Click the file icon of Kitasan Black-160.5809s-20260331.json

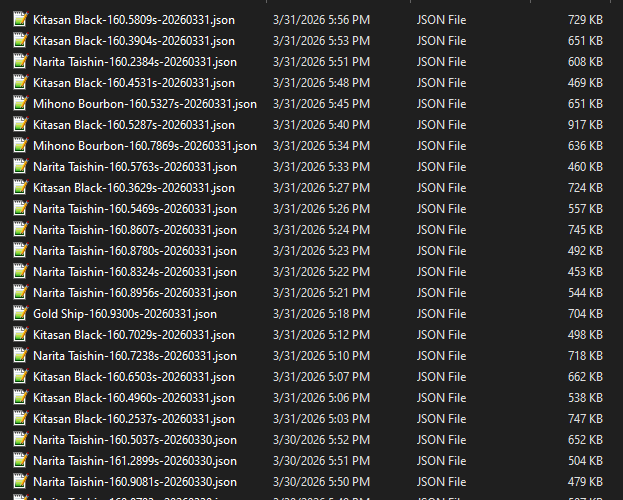coord(21,19)
